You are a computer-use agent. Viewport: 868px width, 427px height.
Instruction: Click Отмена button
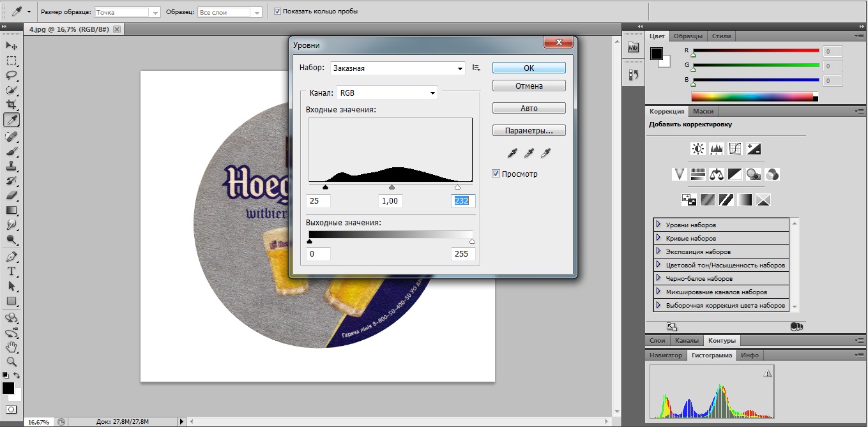(529, 86)
